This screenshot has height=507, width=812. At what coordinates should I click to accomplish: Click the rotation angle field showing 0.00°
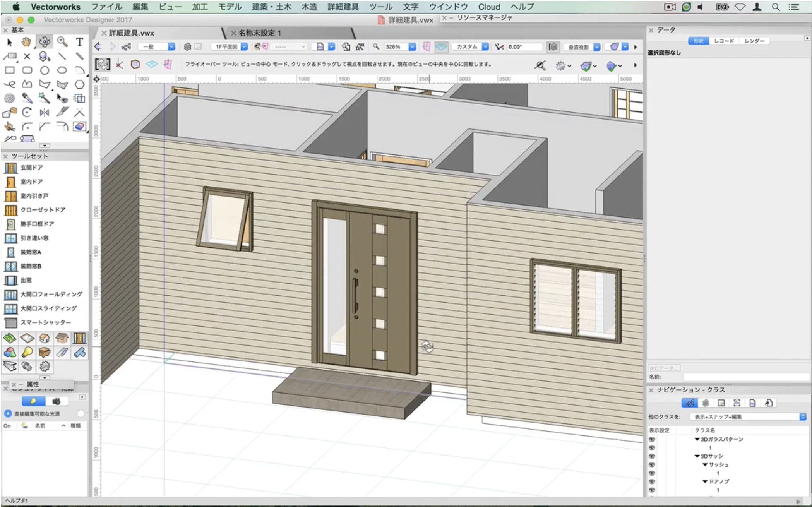(x=524, y=47)
